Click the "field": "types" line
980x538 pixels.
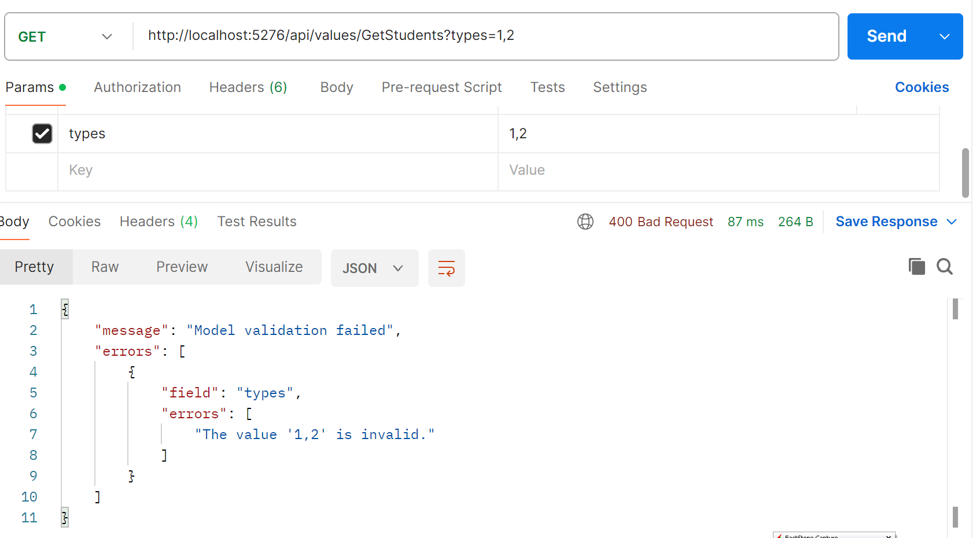pyautogui.click(x=231, y=393)
